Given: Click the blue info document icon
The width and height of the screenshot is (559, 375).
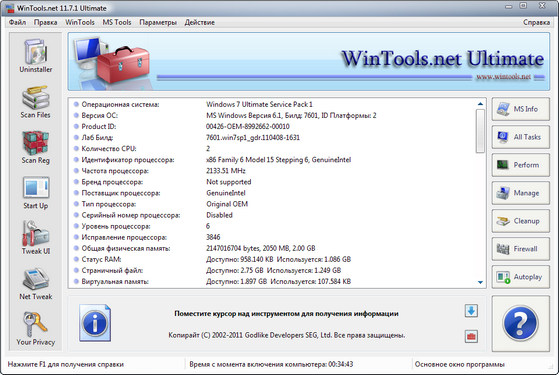Looking at the screenshot, I should [95, 323].
